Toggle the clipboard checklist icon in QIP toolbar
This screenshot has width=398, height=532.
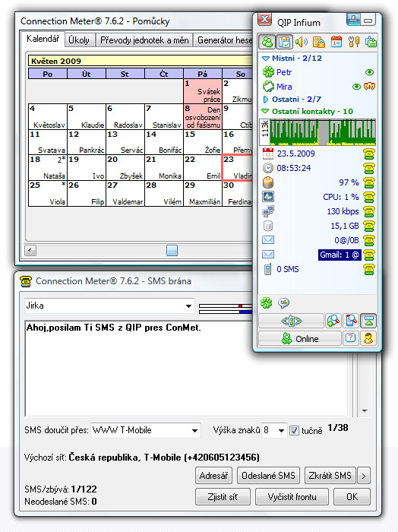click(284, 42)
